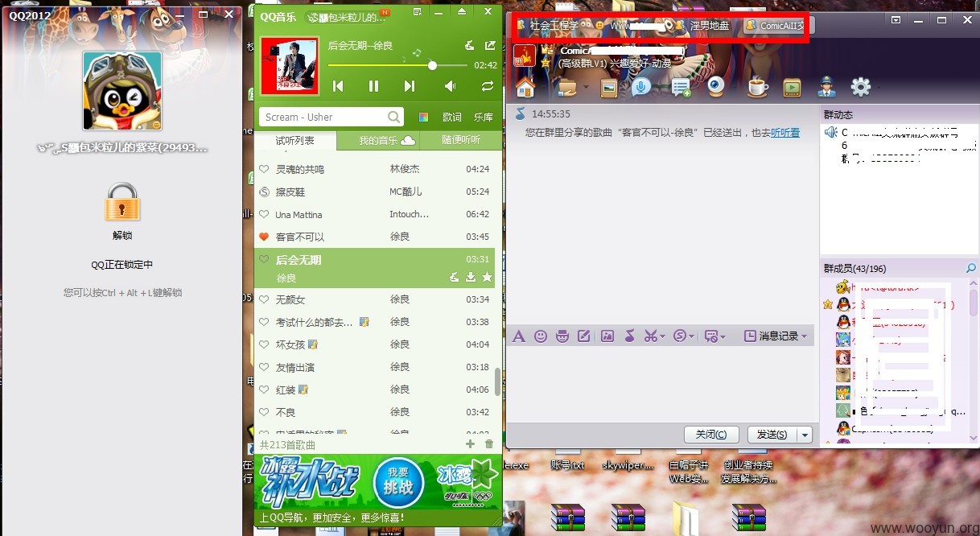Toggle the heart for 不良

tap(264, 412)
